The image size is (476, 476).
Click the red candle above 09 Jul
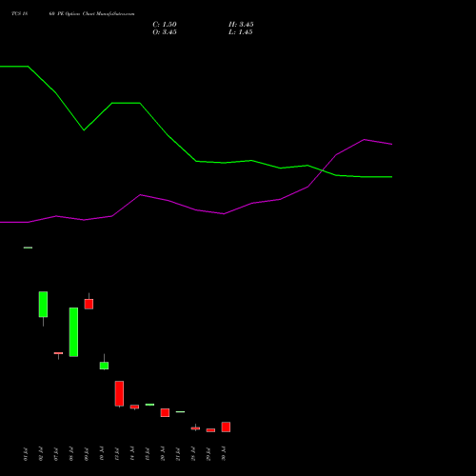click(89, 304)
